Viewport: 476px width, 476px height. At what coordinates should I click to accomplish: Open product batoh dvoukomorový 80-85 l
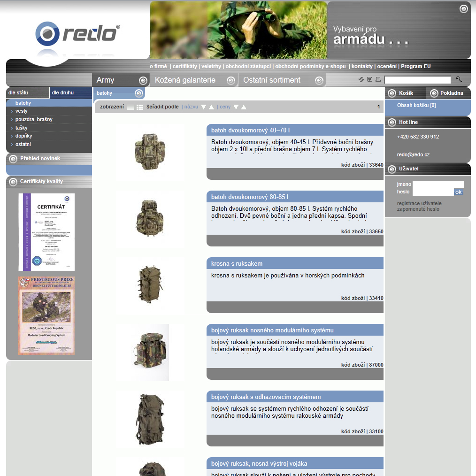[x=250, y=197]
